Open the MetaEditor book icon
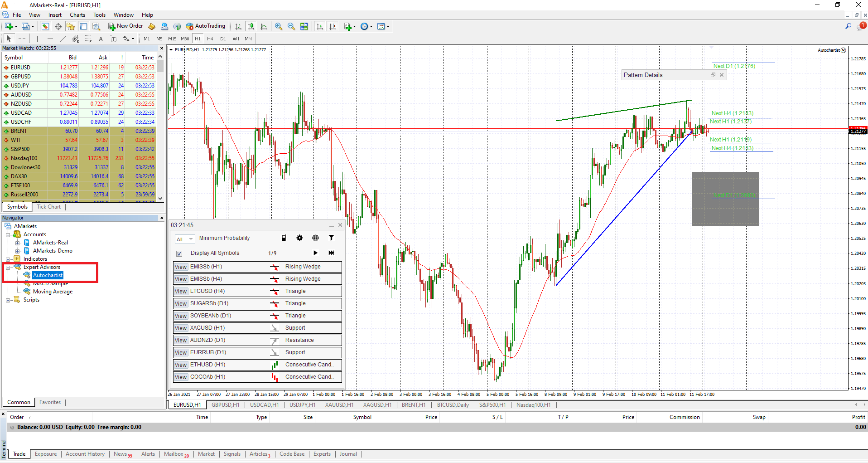 (x=152, y=26)
